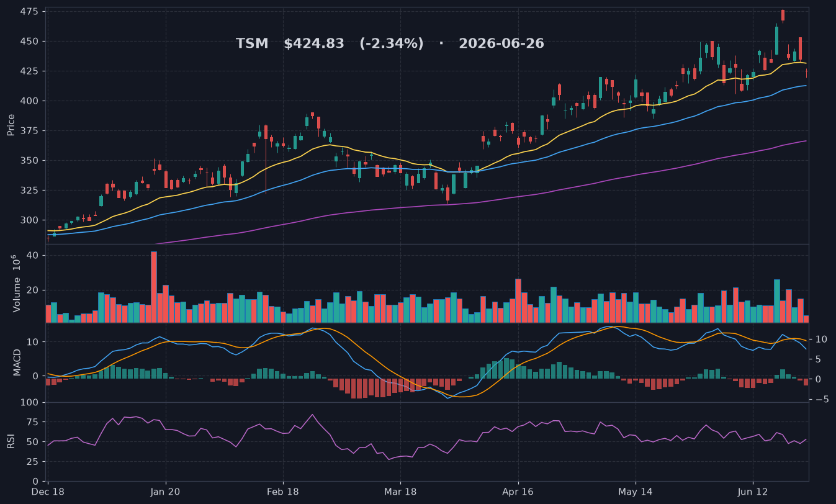This screenshot has height=504, width=836.
Task: Click the -5 right MACD axis tick
Action: (x=822, y=399)
